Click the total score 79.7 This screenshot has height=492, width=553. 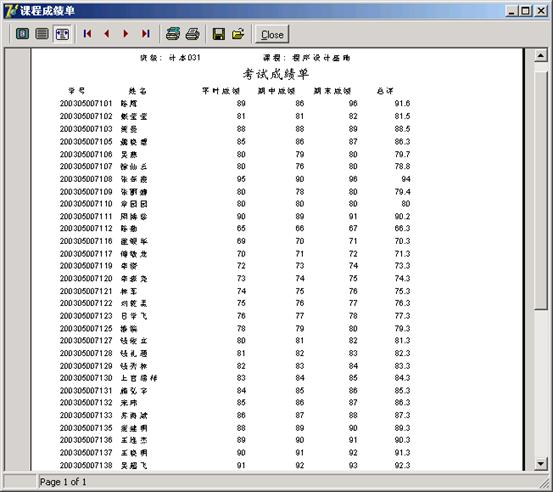[402, 154]
